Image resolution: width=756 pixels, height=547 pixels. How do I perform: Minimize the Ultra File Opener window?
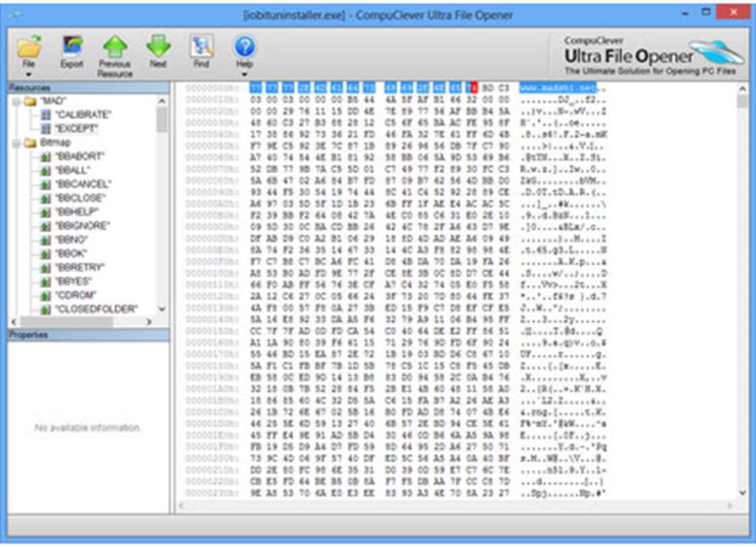coord(684,14)
